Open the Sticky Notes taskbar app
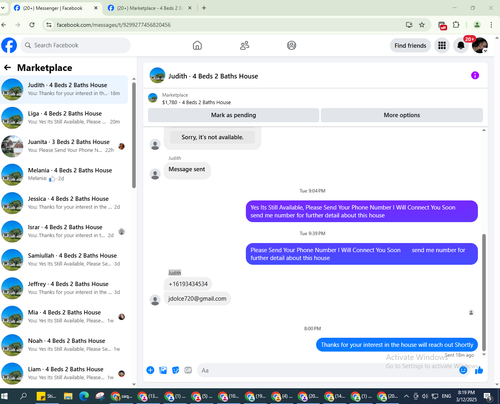The height and width of the screenshot is (404, 500). 46,396
